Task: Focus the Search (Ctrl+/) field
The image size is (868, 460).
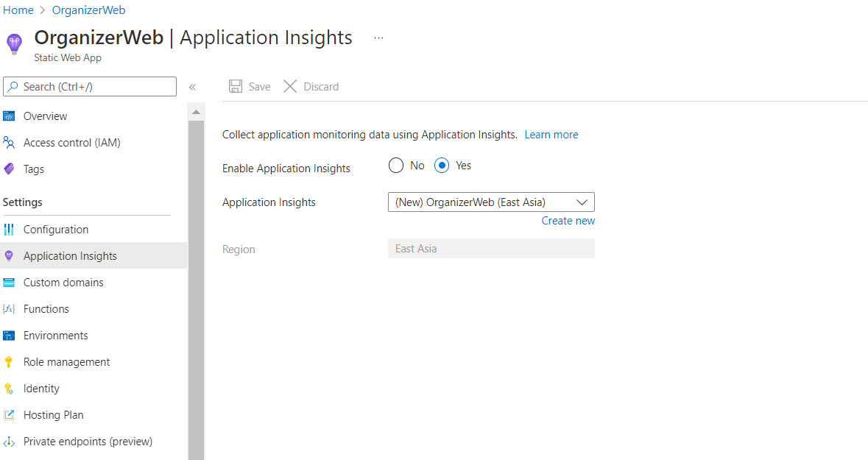Action: click(x=90, y=86)
